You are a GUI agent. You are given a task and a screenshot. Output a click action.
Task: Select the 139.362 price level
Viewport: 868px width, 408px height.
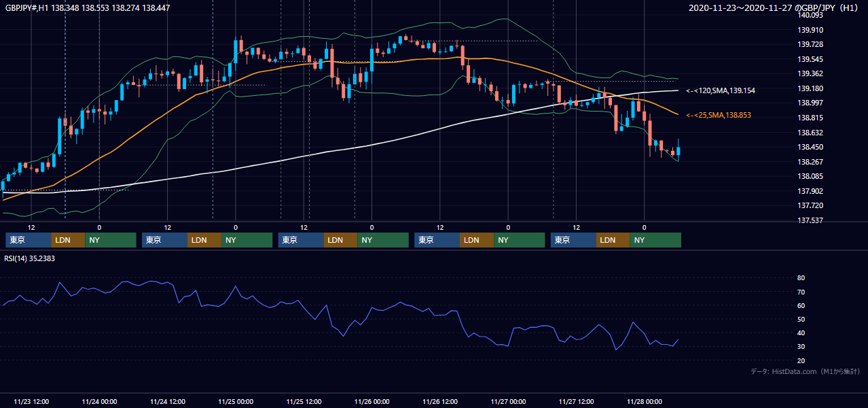pyautogui.click(x=810, y=73)
